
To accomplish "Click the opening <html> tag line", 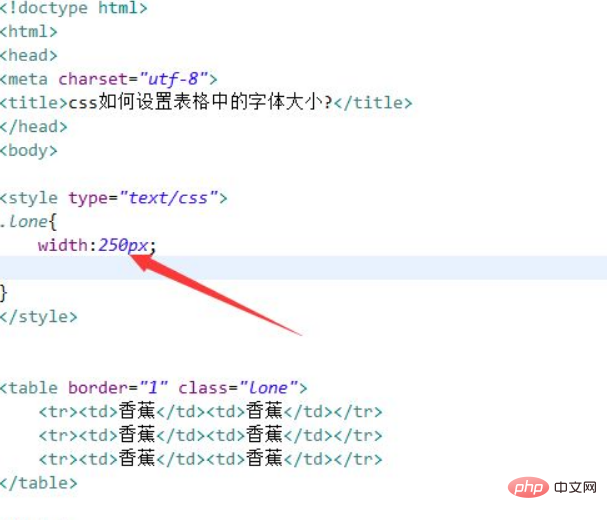I will pyautogui.click(x=29, y=31).
